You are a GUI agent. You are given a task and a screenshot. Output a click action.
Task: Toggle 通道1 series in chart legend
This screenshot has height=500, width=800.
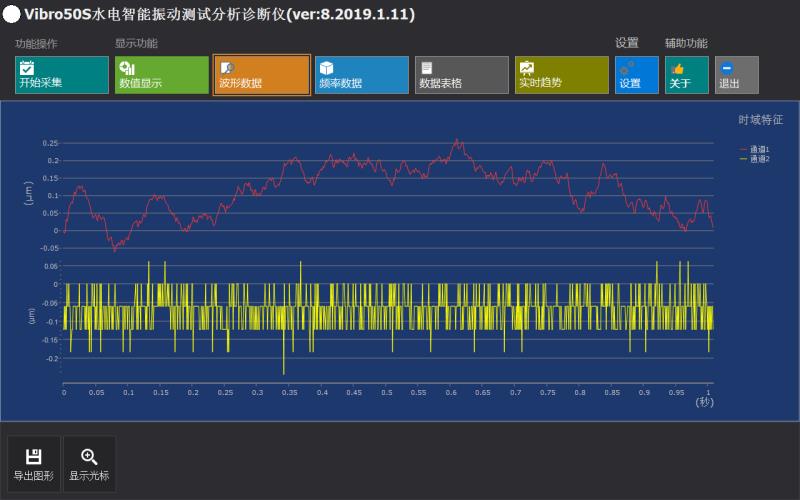click(x=758, y=149)
